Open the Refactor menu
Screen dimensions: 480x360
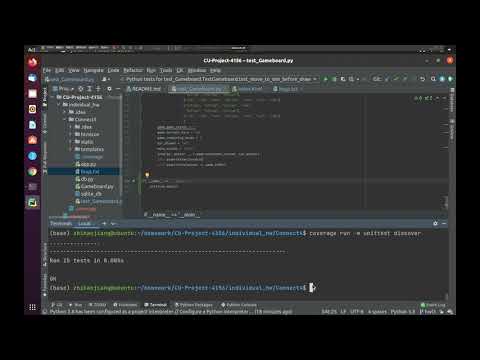point(133,70)
